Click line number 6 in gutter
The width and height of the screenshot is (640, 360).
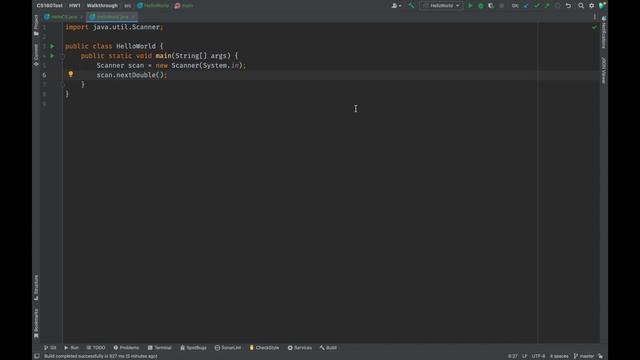pos(44,75)
